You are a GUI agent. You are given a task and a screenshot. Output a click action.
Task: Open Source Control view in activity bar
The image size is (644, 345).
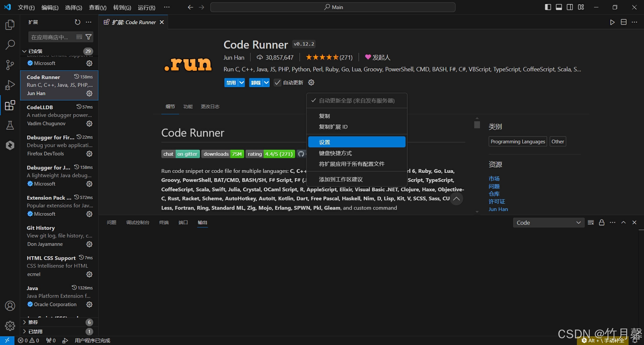[x=10, y=65]
